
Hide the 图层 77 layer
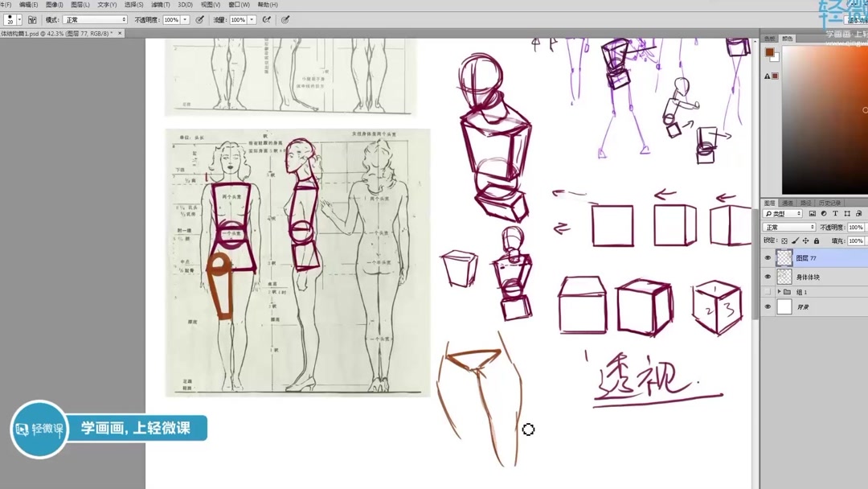[768, 256]
